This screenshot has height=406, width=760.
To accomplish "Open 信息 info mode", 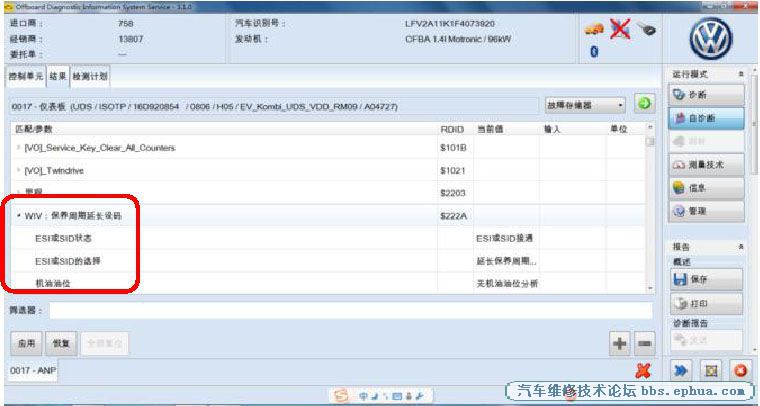I will tap(706, 188).
